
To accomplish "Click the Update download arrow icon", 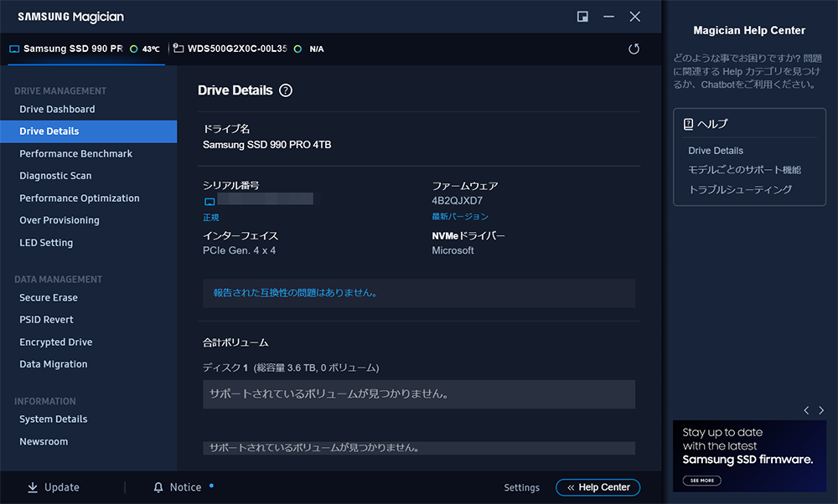I will pyautogui.click(x=33, y=487).
